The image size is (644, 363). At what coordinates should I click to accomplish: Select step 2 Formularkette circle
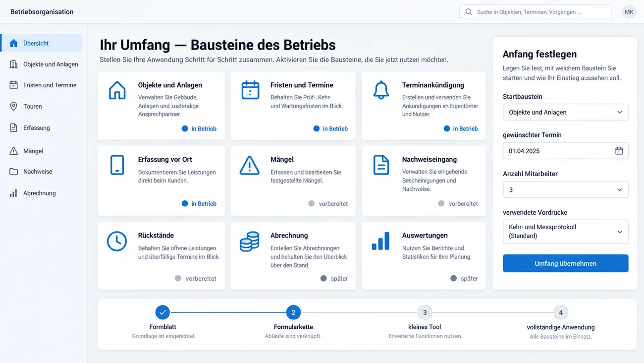tap(293, 312)
